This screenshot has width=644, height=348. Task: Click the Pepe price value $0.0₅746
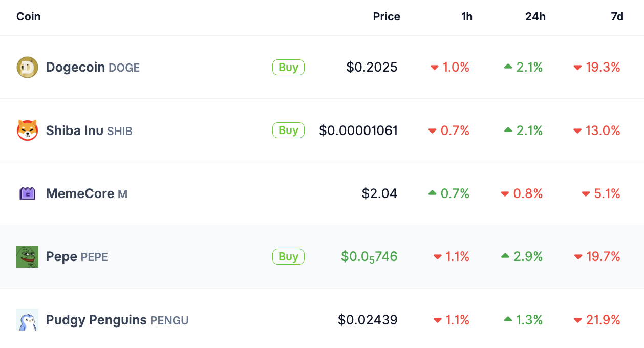click(369, 256)
